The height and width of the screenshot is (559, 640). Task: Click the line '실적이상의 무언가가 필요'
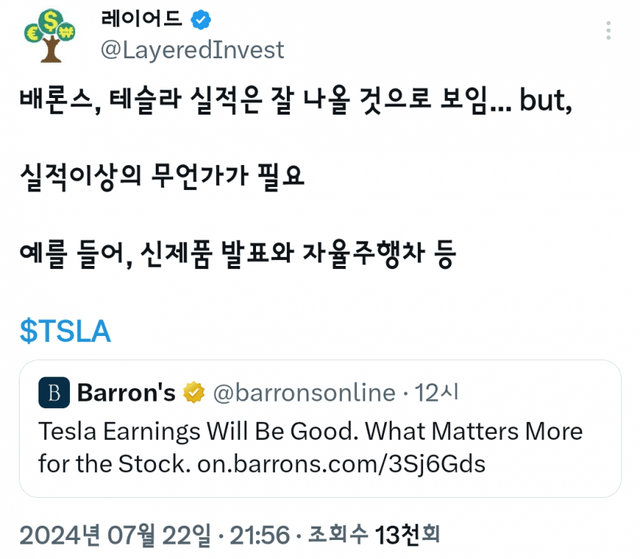(x=161, y=177)
